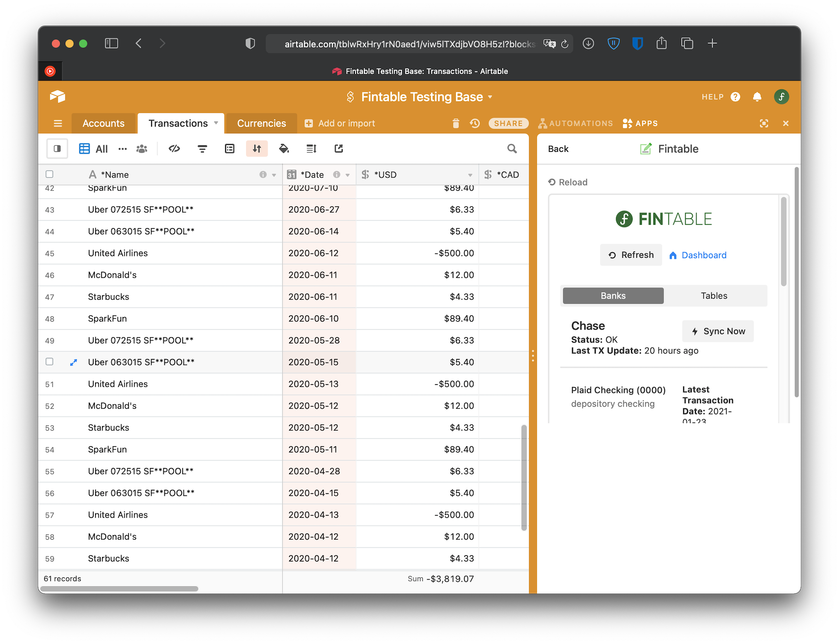Select the Tables tab in Fintable
839x644 pixels.
(714, 296)
